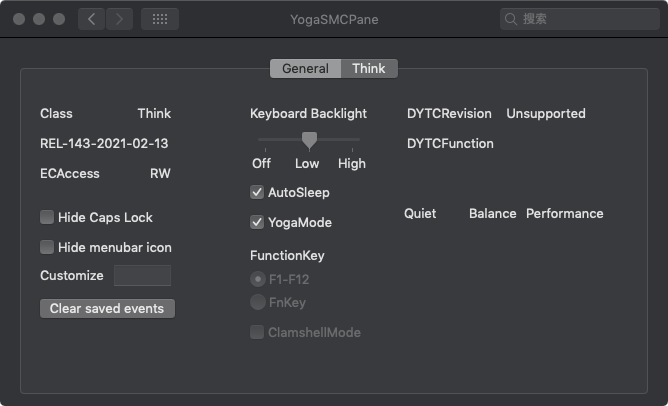Choose the Balance DYTC mode
The image size is (668, 406).
pyautogui.click(x=492, y=213)
